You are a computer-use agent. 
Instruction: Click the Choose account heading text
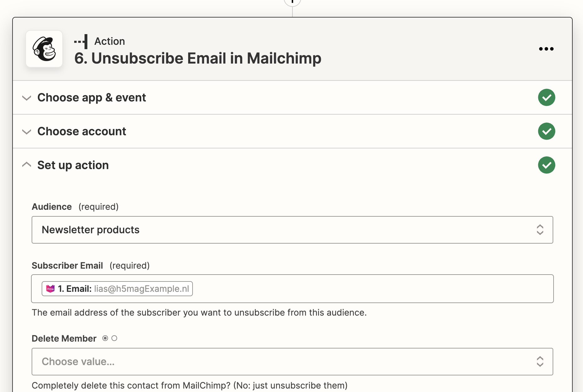click(x=82, y=132)
